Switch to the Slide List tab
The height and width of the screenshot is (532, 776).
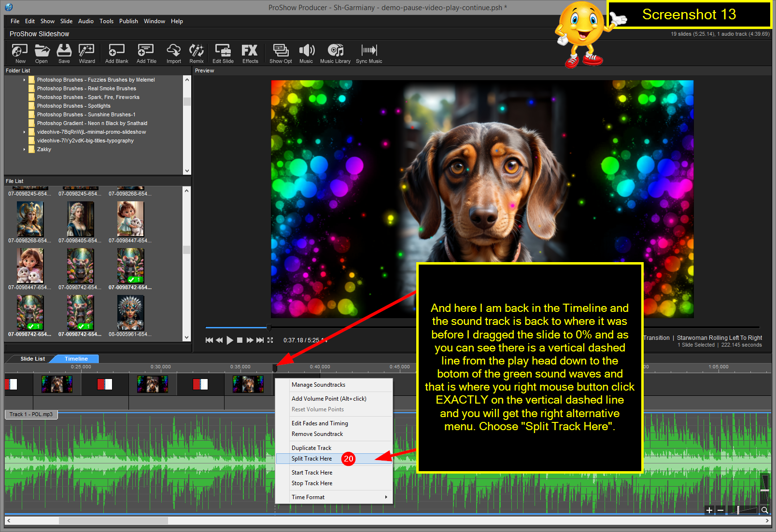(32, 359)
